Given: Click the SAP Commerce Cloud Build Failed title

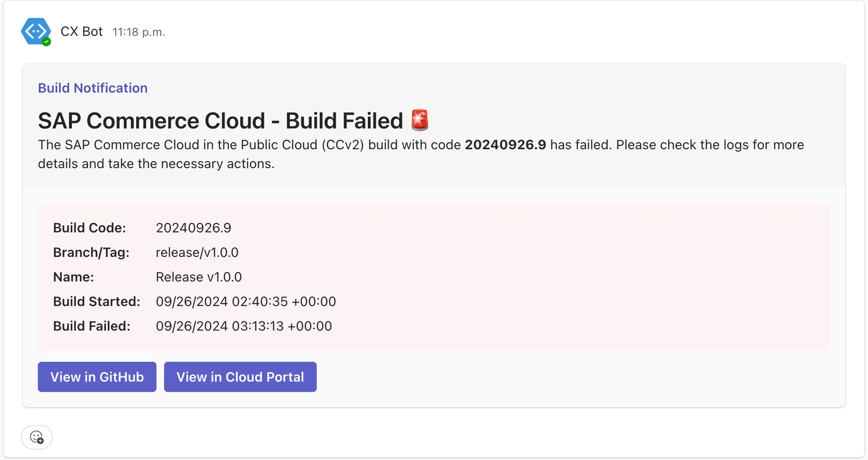Looking at the screenshot, I should pyautogui.click(x=220, y=121).
